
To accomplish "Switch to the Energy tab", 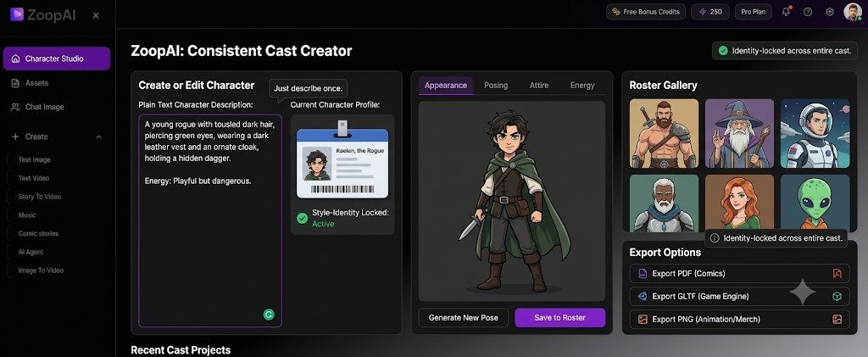I will (582, 86).
